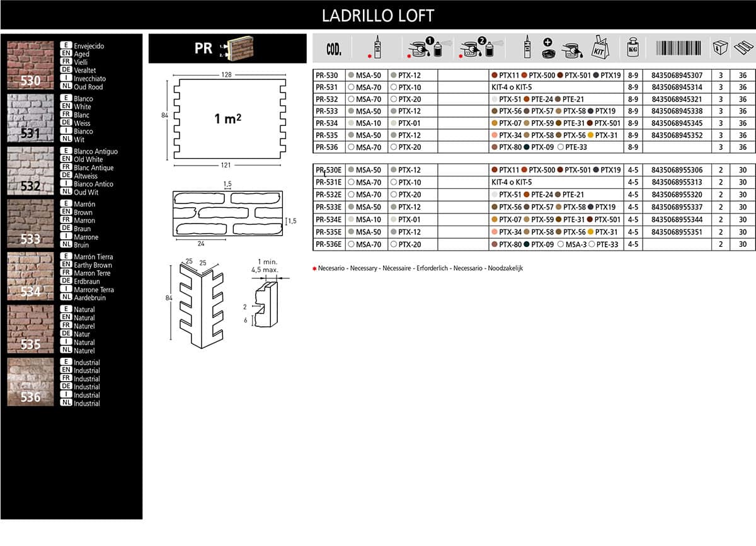Click PTX-01 in the PR-534 row

pos(409,123)
